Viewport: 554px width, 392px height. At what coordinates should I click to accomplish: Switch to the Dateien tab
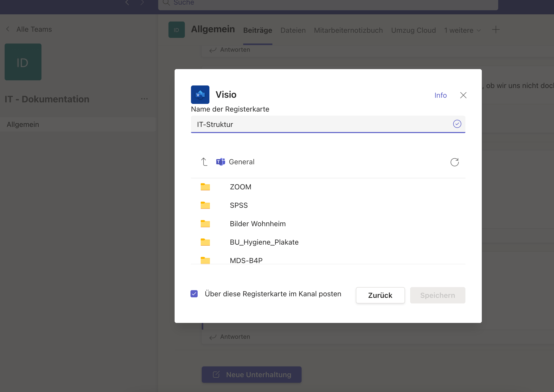click(x=293, y=30)
